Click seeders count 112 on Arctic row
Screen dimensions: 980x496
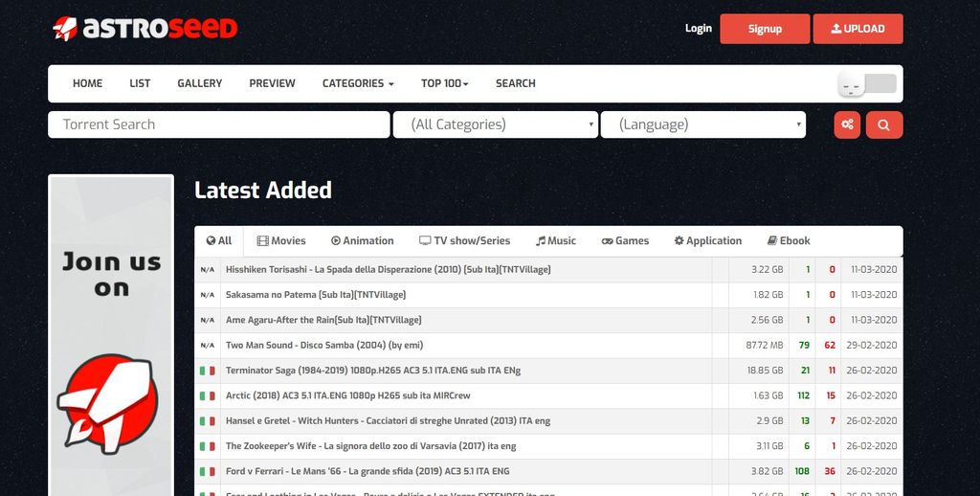click(x=803, y=395)
